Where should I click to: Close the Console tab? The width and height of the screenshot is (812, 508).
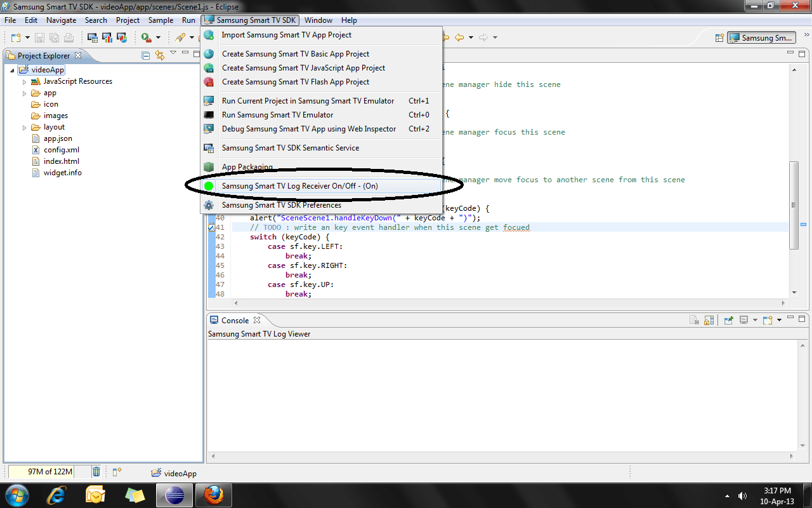(257, 320)
